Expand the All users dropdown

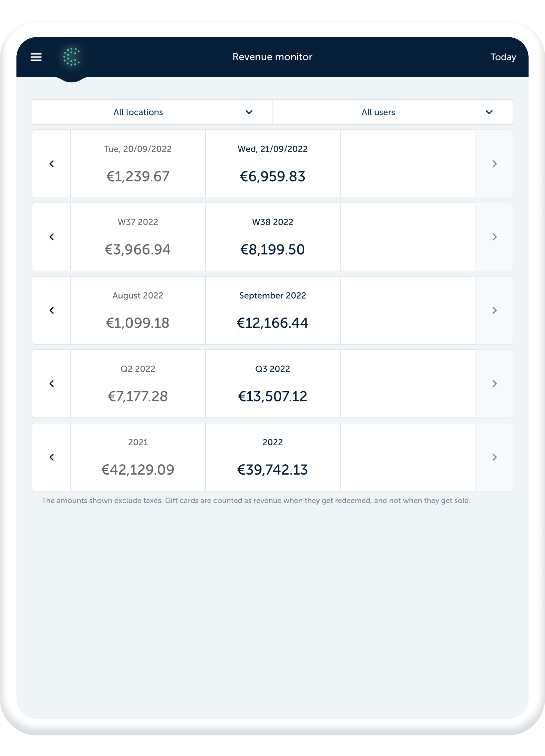pyautogui.click(x=393, y=112)
